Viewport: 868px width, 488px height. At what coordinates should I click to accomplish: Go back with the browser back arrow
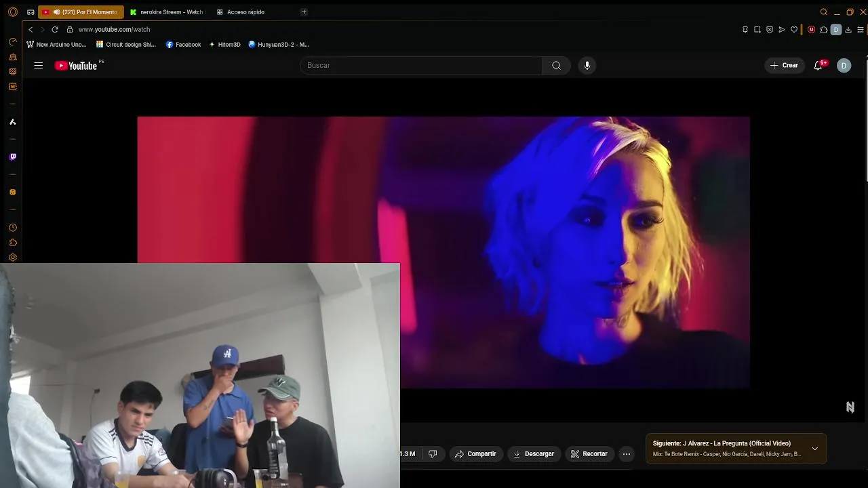coord(31,30)
